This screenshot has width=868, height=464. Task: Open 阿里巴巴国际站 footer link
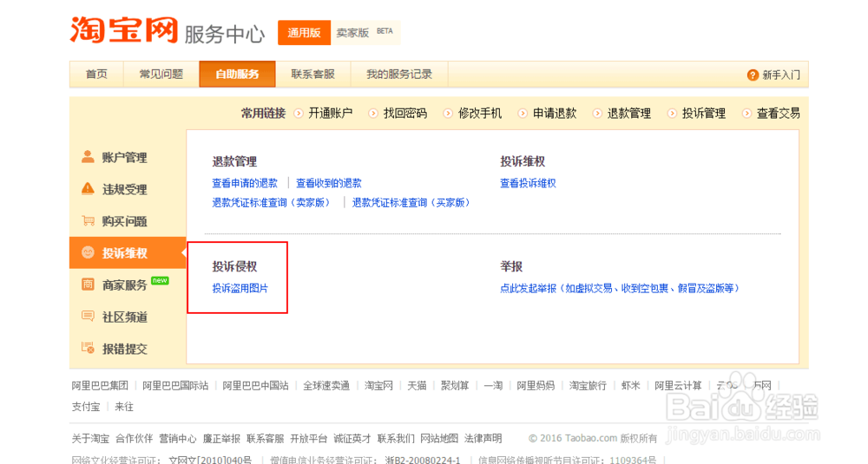pyautogui.click(x=175, y=385)
